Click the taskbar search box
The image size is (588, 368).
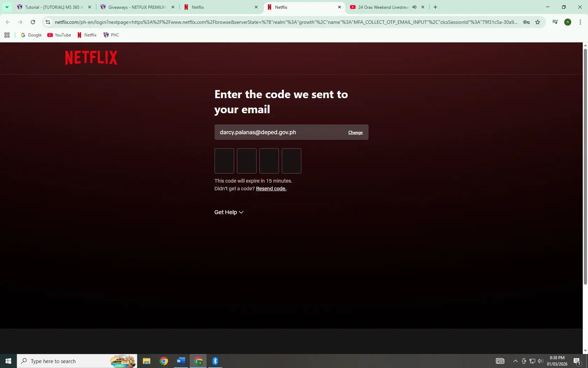point(77,361)
